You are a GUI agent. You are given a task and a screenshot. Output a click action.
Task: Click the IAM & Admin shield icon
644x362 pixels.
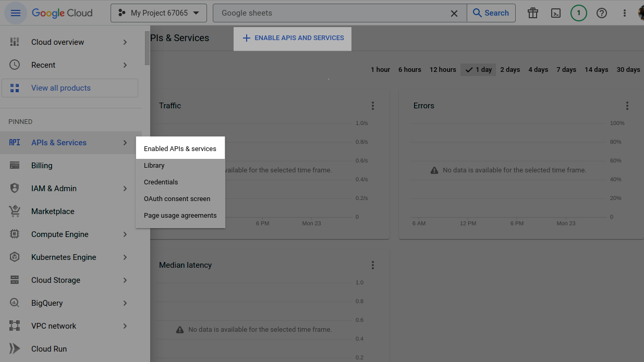pos(15,189)
